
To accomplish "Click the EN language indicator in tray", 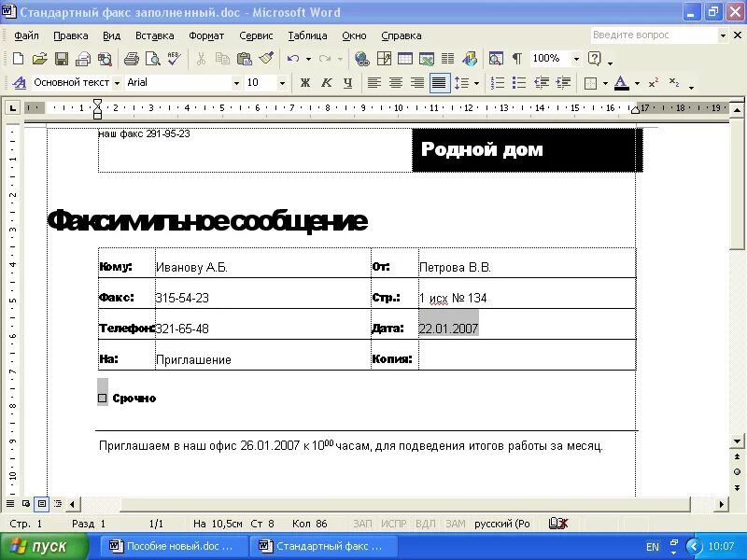I will 653,547.
